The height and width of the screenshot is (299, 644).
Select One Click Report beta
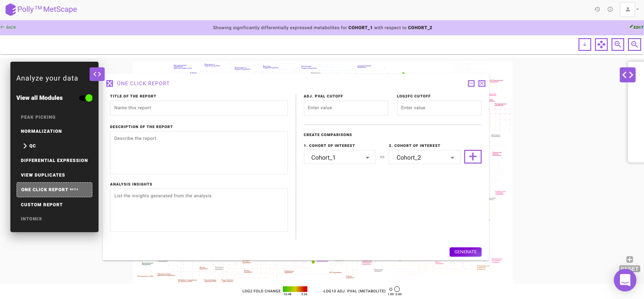pos(54,190)
